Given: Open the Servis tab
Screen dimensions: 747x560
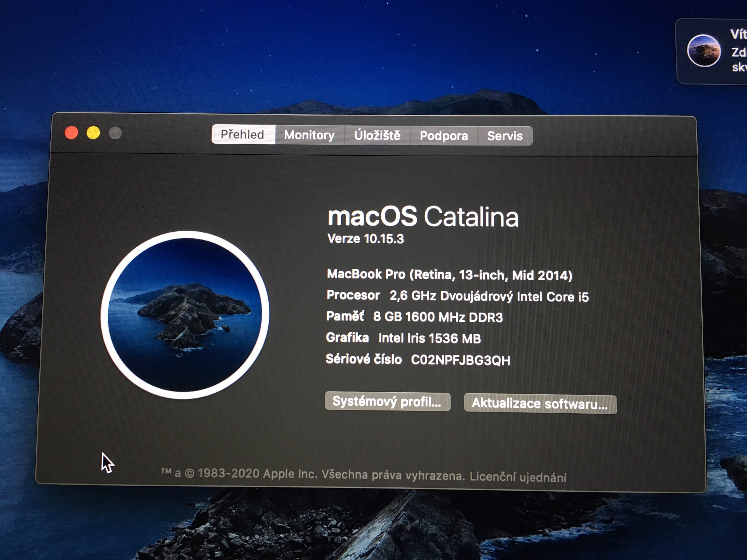Looking at the screenshot, I should click(x=504, y=136).
